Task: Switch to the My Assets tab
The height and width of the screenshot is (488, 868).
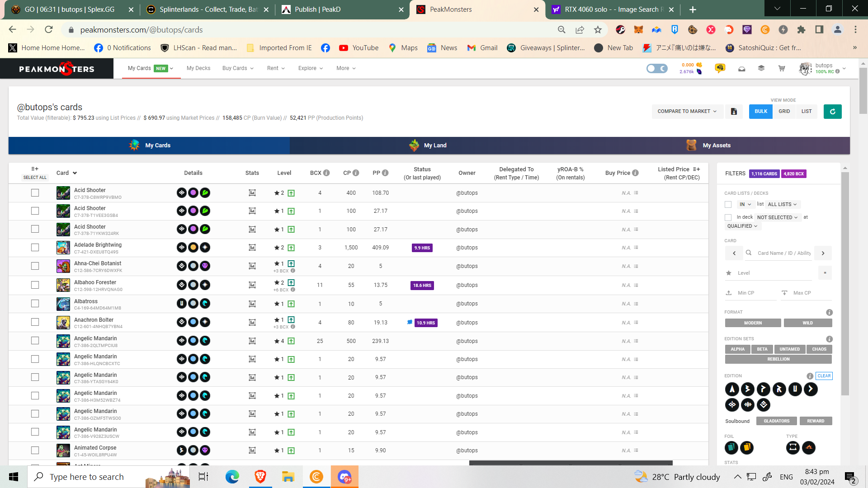Action: (708, 145)
